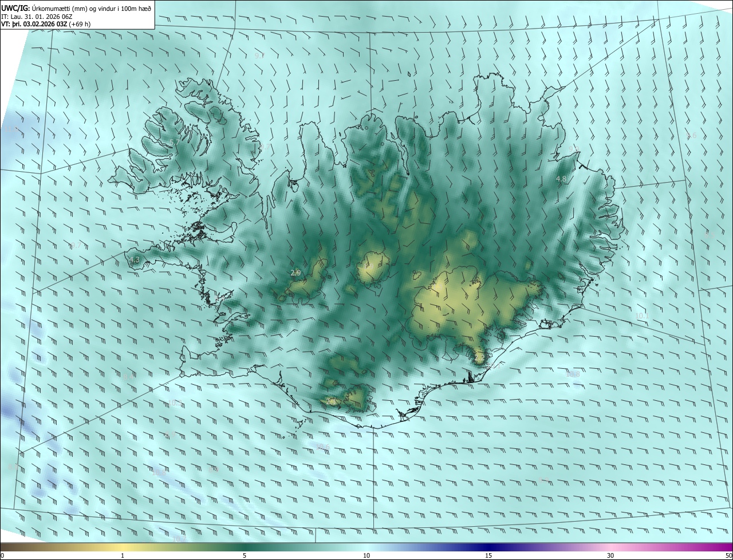This screenshot has width=733, height=560.
Task: Click the colorbar tick label 5
Action: [x=245, y=556]
